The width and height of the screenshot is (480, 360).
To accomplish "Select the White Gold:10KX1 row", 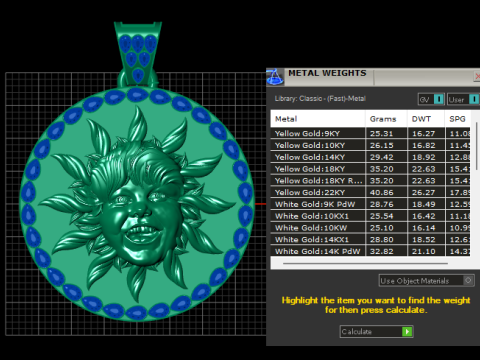I will [x=370, y=216].
